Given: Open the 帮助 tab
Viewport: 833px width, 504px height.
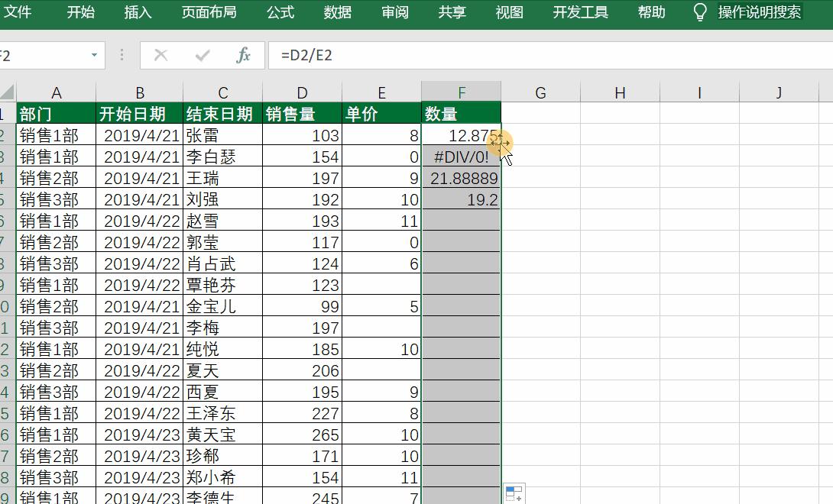Looking at the screenshot, I should click(650, 12).
